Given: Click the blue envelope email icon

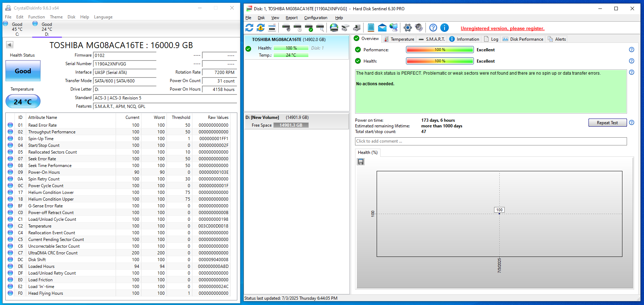Looking at the screenshot, I should [382, 28].
